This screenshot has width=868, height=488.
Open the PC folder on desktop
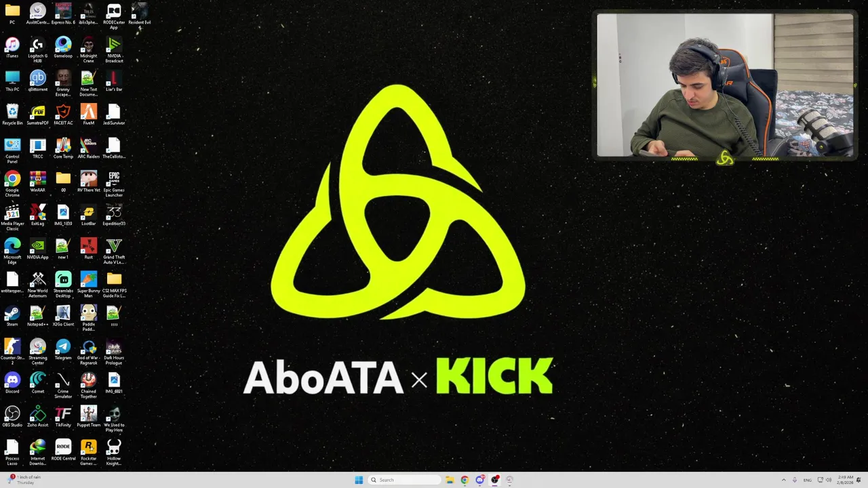point(12,14)
